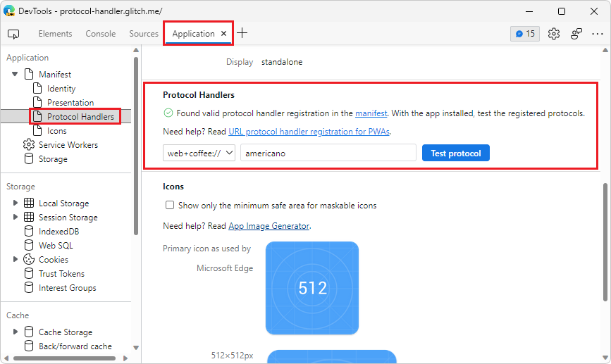Click the 512 primary icon thumbnail

click(312, 288)
